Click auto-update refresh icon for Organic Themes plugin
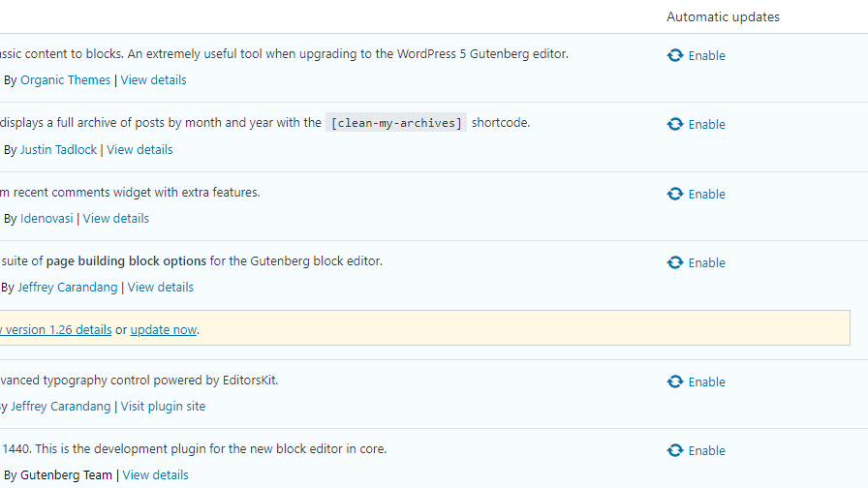868x488 pixels. tap(675, 56)
